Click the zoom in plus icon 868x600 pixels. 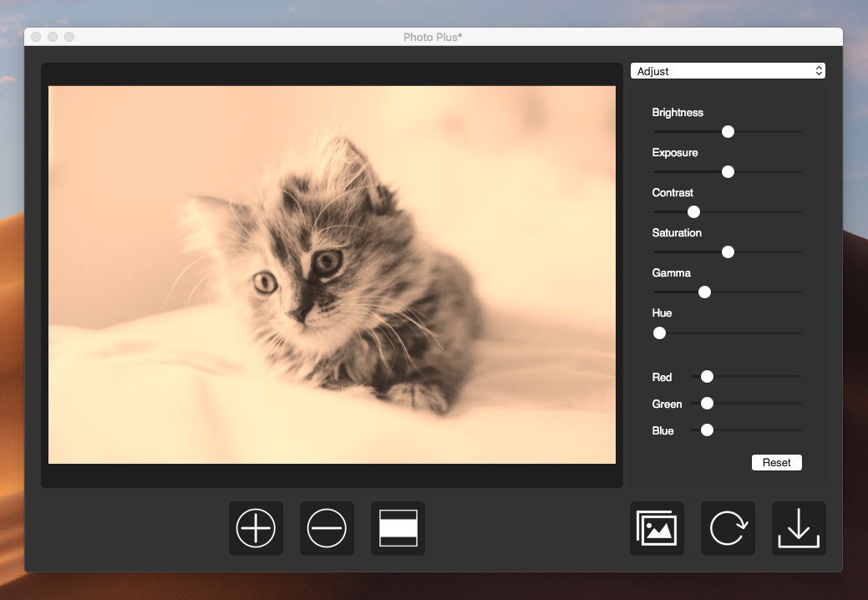click(256, 528)
